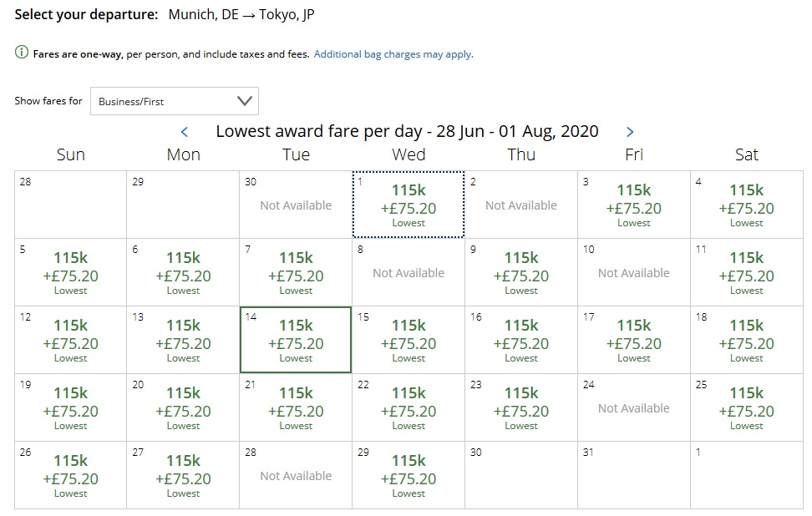Advance to the next month of fares
Viewport: 812px width, 516px height.
point(630,132)
